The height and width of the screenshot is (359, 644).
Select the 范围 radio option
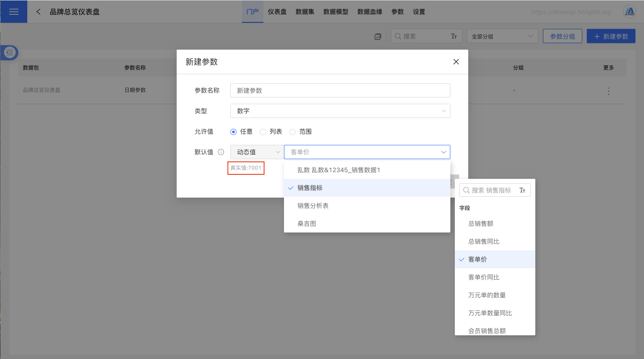pos(292,132)
